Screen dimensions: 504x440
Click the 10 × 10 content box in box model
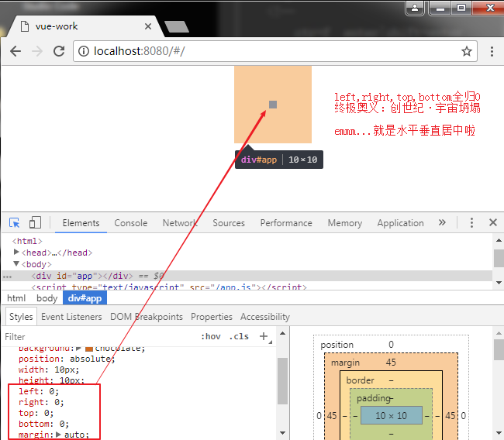coord(391,415)
